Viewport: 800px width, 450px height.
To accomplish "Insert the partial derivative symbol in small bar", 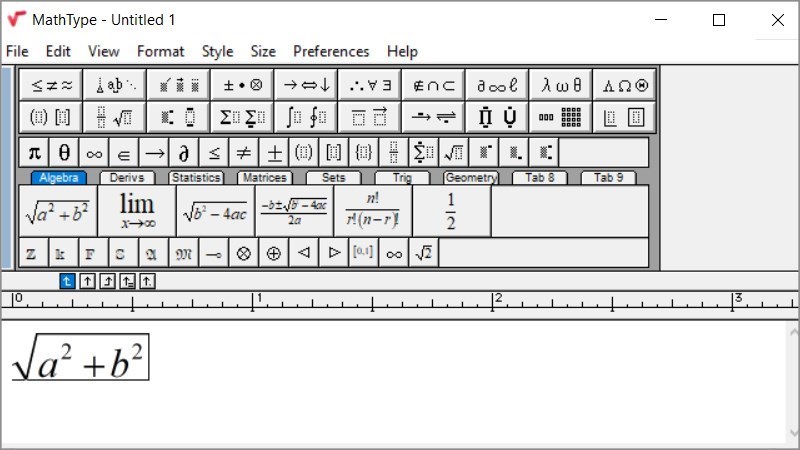I will click(184, 153).
